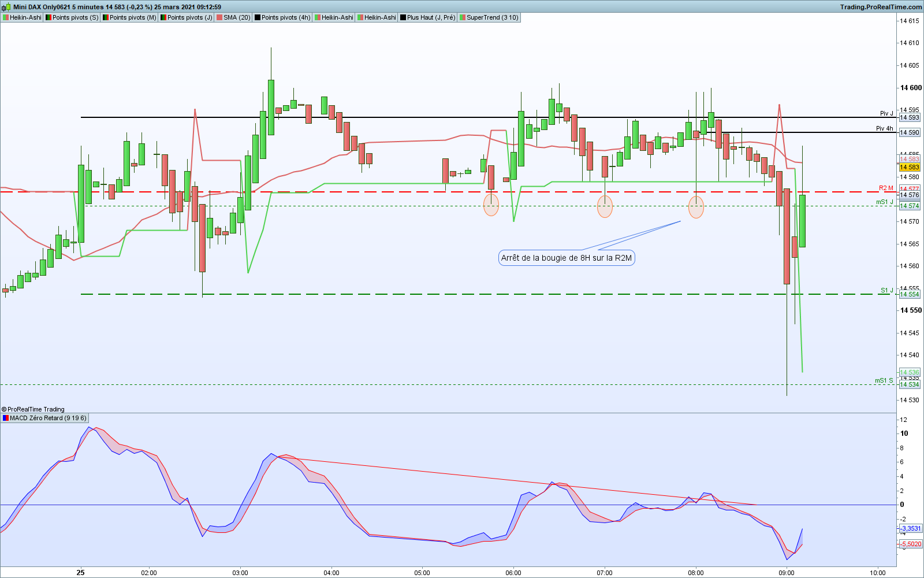Click the 10:00 time axis label
Image resolution: width=924 pixels, height=578 pixels.
[x=878, y=573]
